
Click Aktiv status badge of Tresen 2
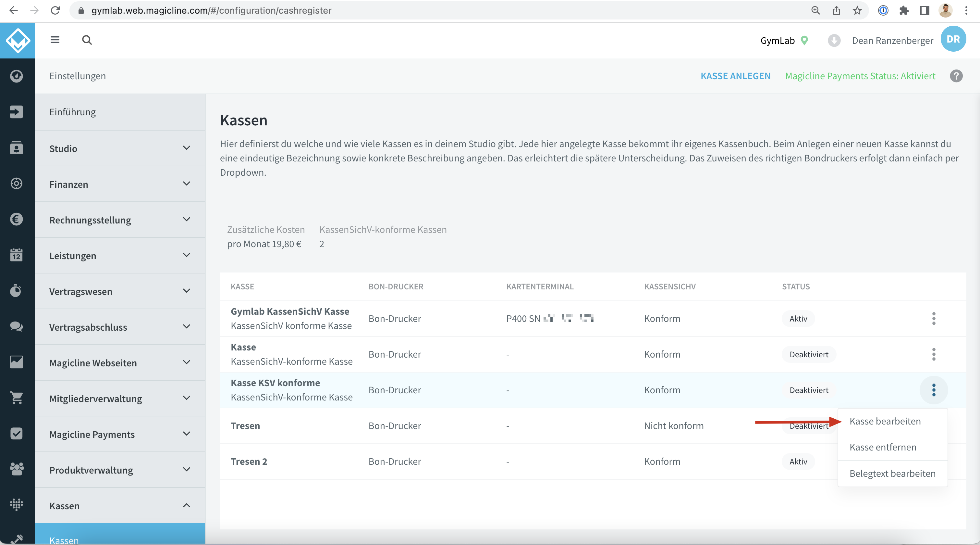(x=798, y=462)
